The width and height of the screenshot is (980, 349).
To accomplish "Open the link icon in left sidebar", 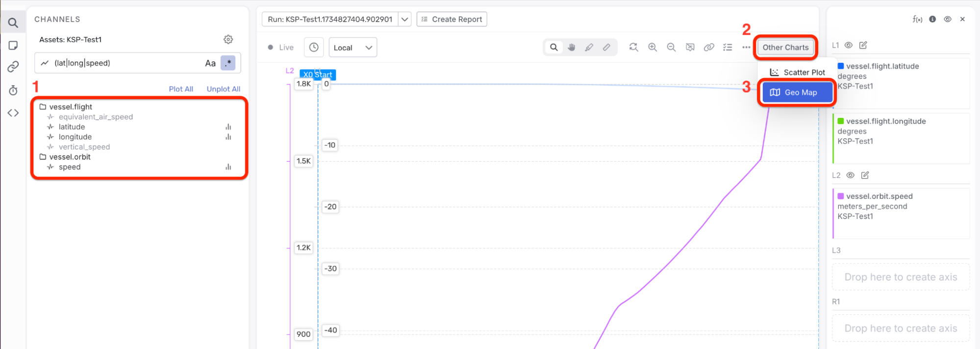I will (13, 67).
